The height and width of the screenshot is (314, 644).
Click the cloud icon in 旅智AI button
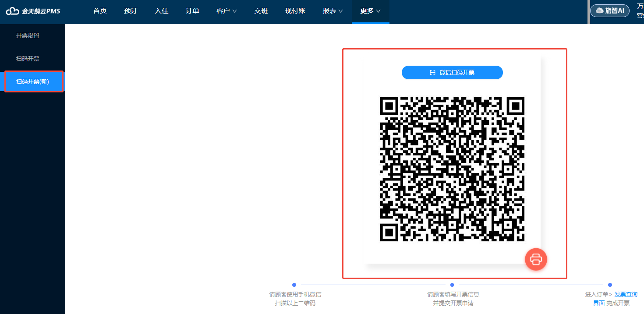tap(599, 11)
